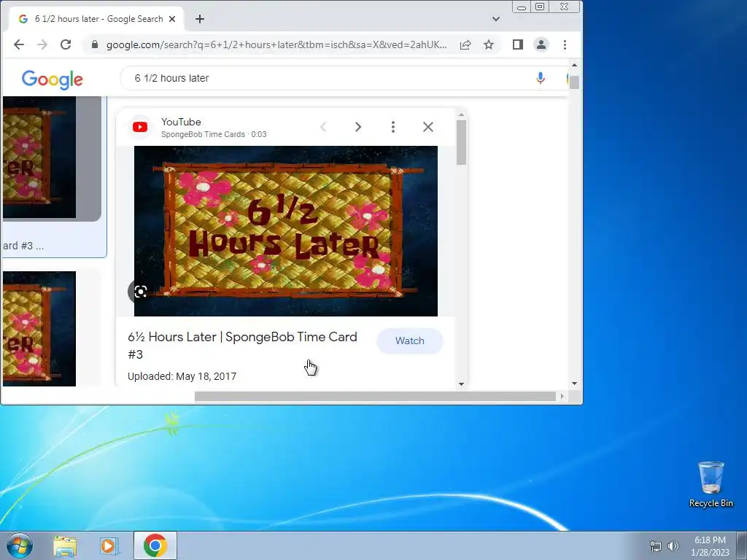Click the Google logo
Viewport: 747px width, 560px height.
point(53,79)
